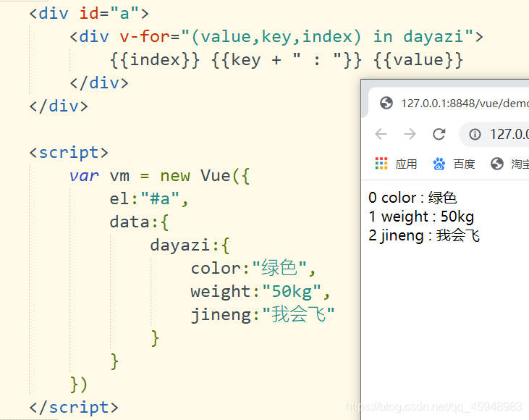Click the address bar showing 127.0.0

(495, 135)
